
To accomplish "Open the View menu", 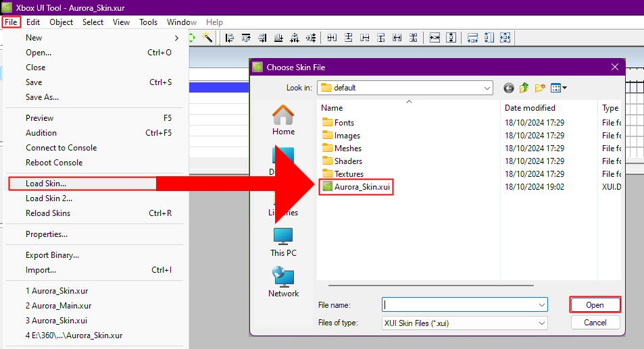I will tap(121, 22).
